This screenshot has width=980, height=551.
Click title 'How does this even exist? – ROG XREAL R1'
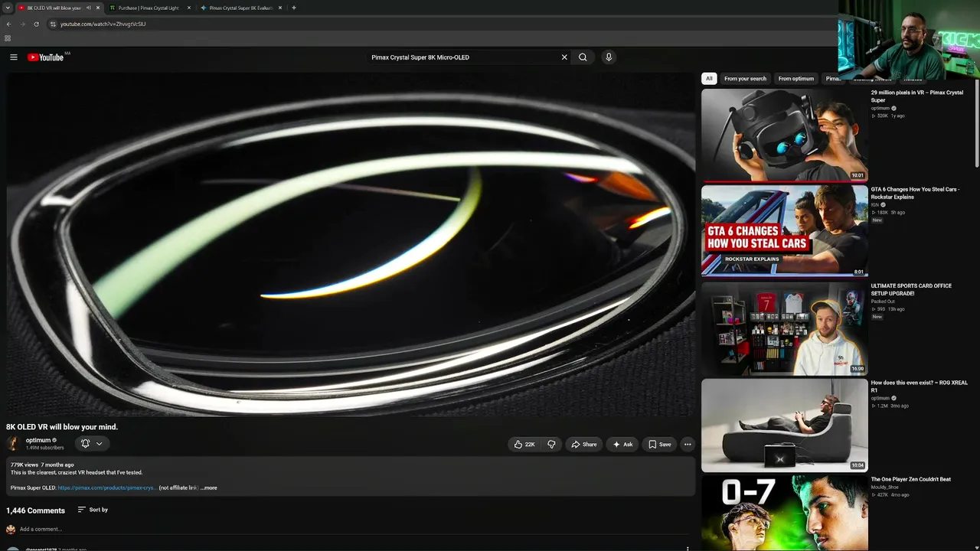[919, 386]
